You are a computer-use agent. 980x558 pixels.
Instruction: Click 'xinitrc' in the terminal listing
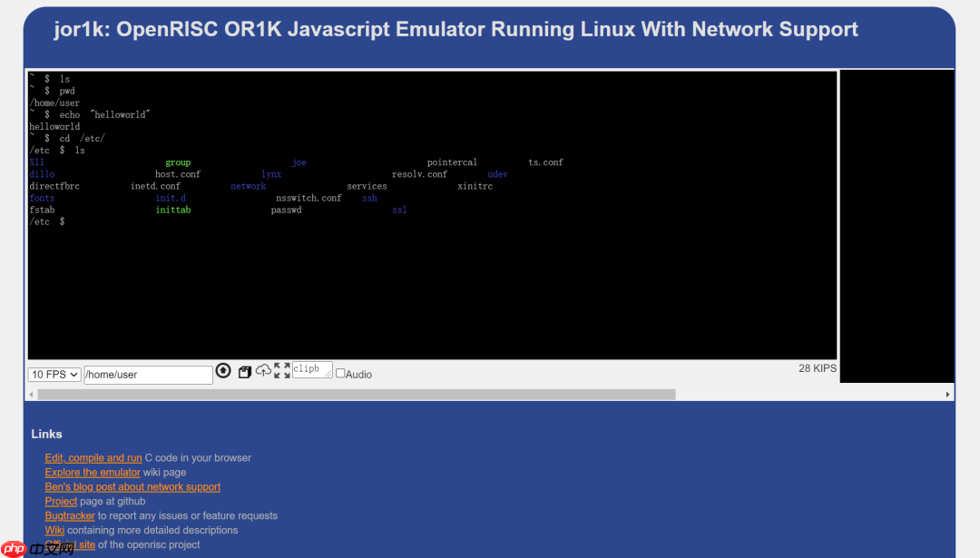475,186
